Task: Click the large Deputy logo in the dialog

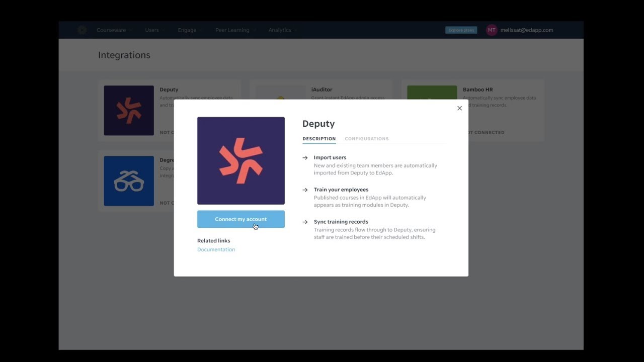Action: click(x=241, y=161)
